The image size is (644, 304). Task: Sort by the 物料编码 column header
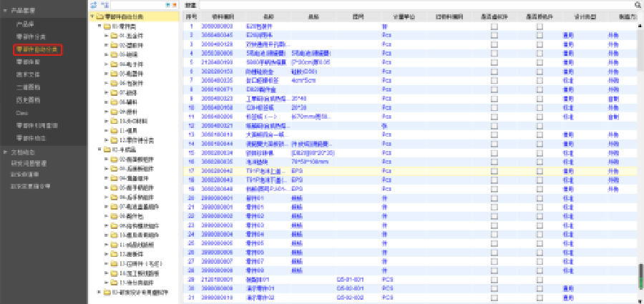point(223,17)
